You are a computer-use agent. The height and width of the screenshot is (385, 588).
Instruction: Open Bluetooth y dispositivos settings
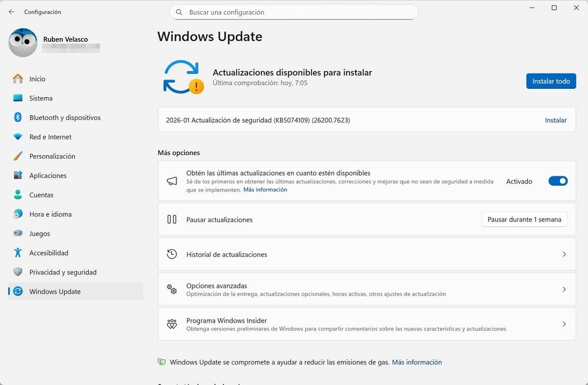point(18,118)
